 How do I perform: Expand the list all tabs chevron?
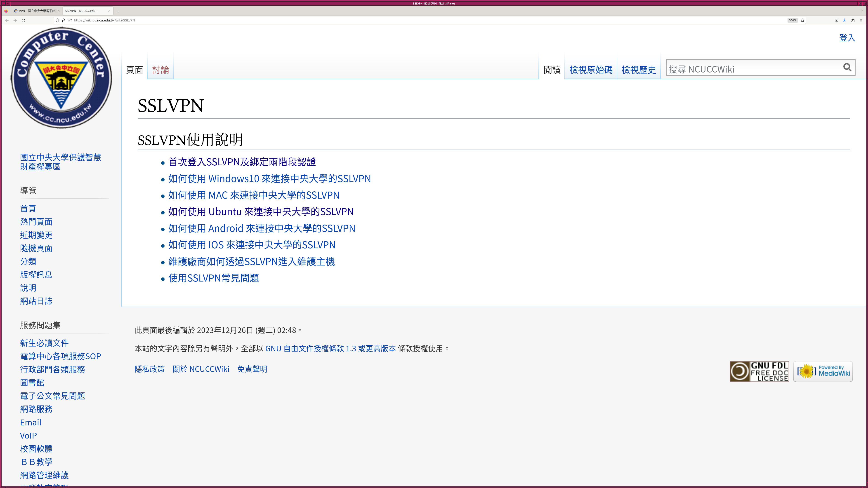862,11
